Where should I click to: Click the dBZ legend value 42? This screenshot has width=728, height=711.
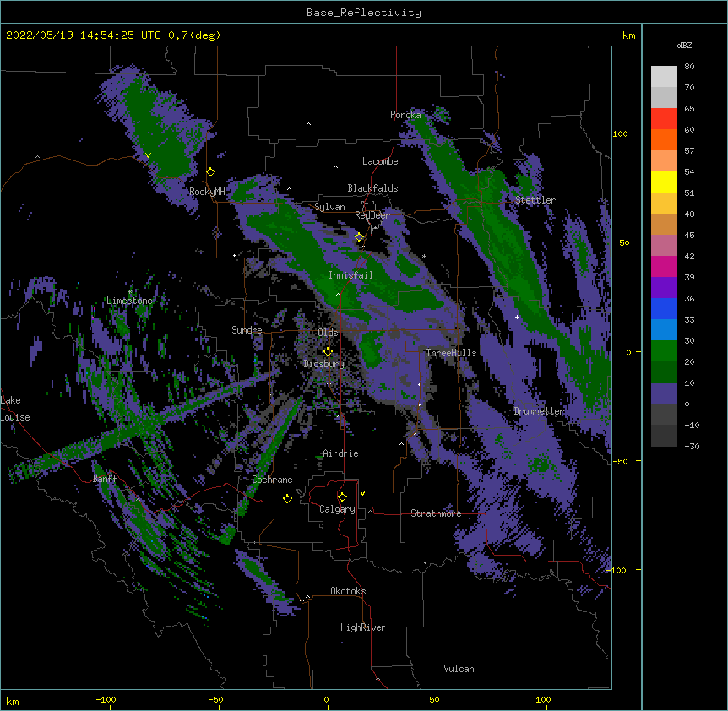[689, 256]
